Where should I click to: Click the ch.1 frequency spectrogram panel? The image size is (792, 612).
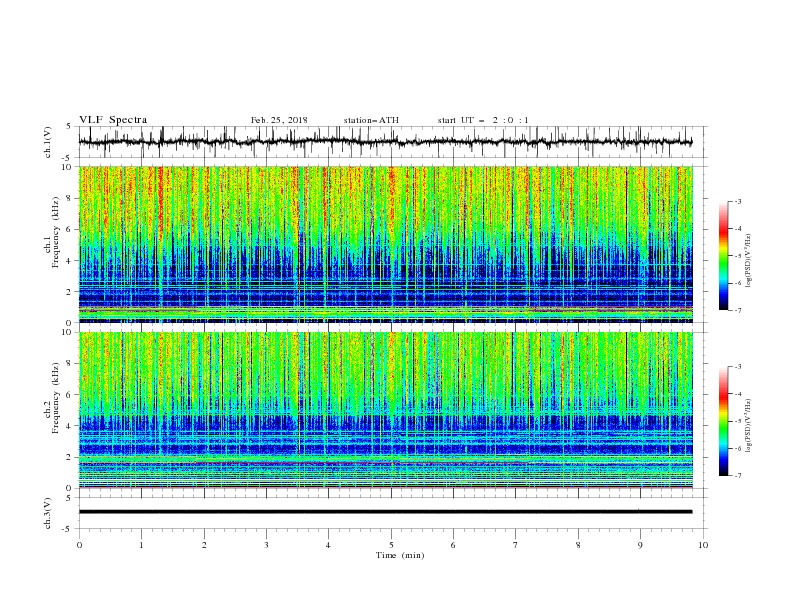(386, 244)
